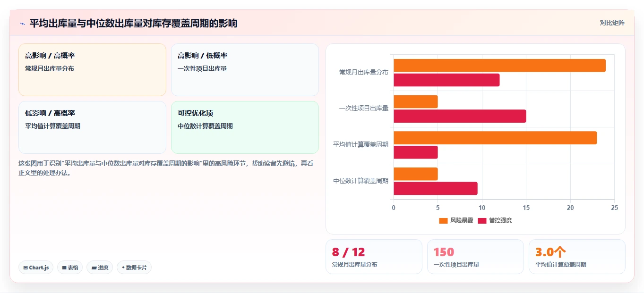Click the orange bar for 中位数计算覆盖周期
The image size is (644, 293).
pos(416,174)
